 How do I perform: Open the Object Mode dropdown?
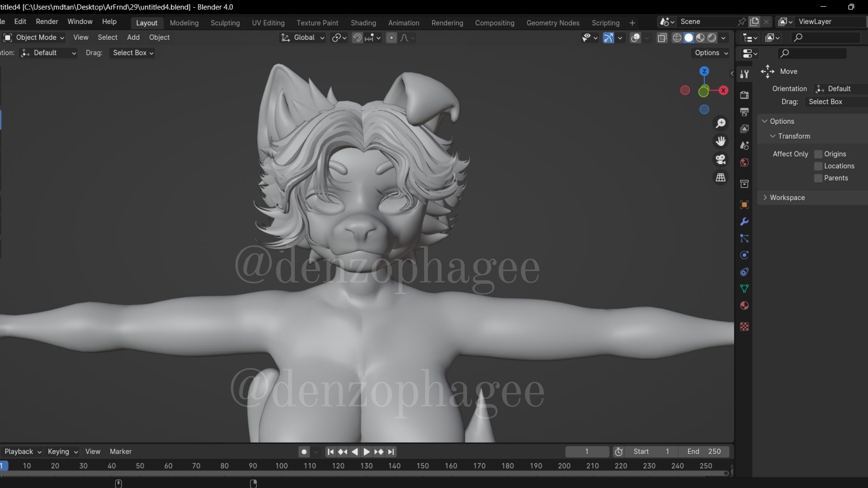pos(34,38)
